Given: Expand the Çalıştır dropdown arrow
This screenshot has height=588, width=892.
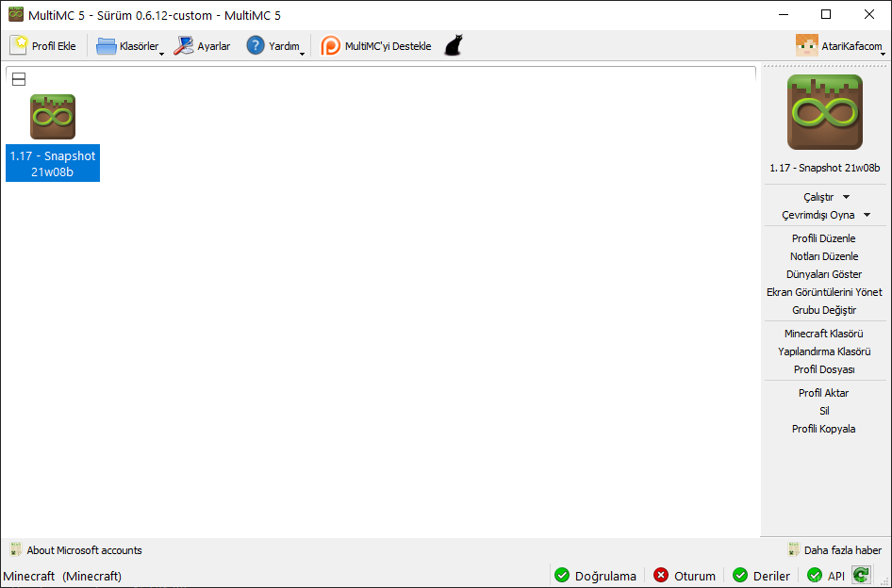Looking at the screenshot, I should coord(847,197).
